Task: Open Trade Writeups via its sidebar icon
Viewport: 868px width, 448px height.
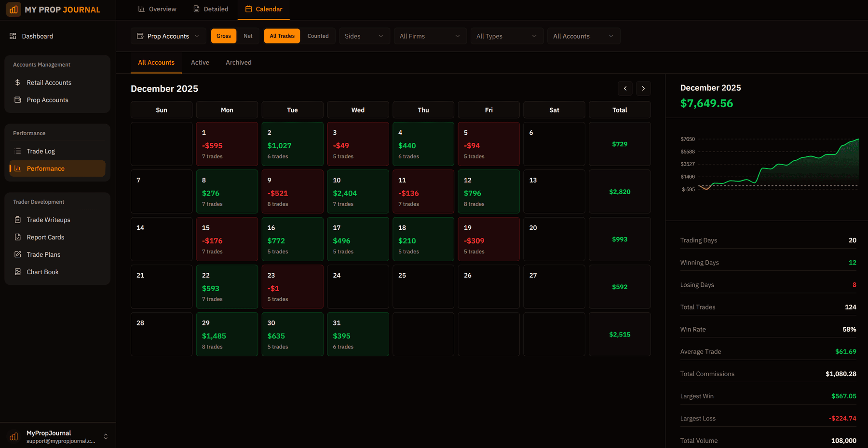Action: [x=19, y=219]
